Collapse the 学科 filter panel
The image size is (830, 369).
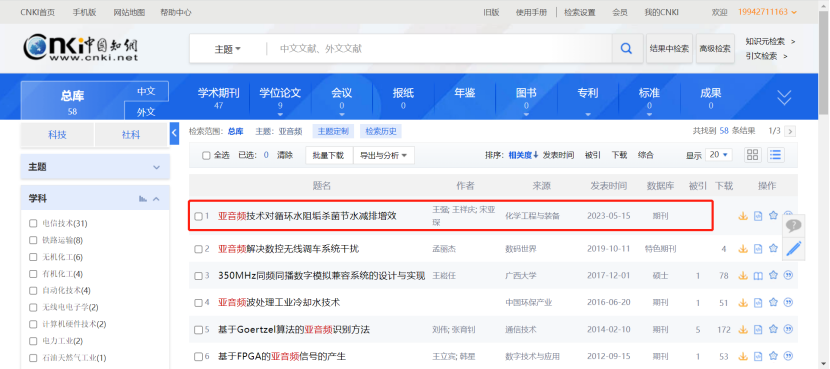[156, 199]
